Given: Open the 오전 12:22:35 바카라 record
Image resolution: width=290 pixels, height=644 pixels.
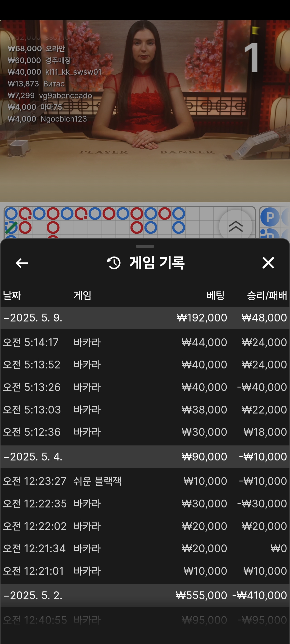Looking at the screenshot, I should point(145,504).
